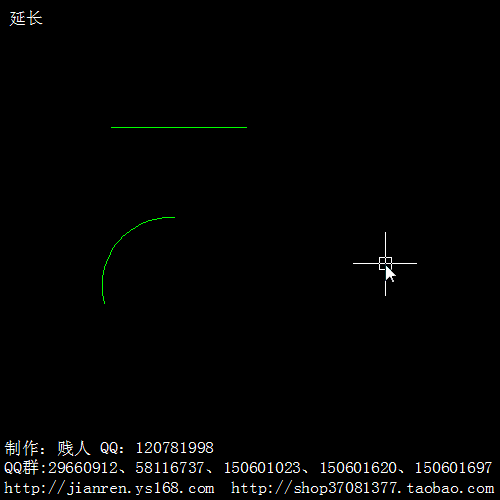
Task: Click the QQ群 number 150601023
Action: (x=262, y=468)
